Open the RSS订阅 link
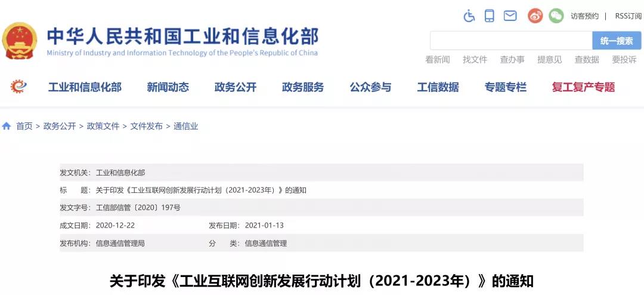This screenshot has width=644, height=295. tap(628, 16)
